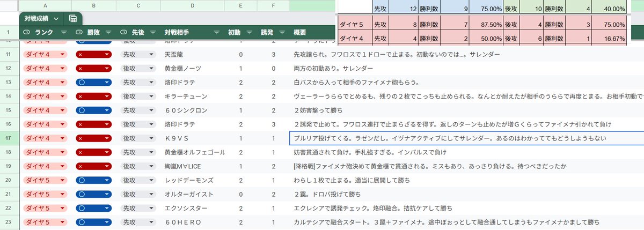Open the ダイヤ4 rank dropdown in row 19

45,166
